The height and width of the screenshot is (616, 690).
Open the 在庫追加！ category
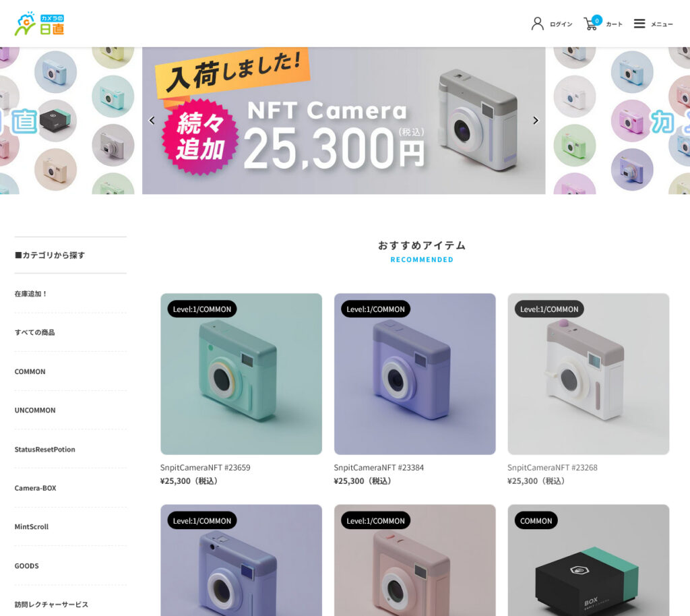click(31, 293)
